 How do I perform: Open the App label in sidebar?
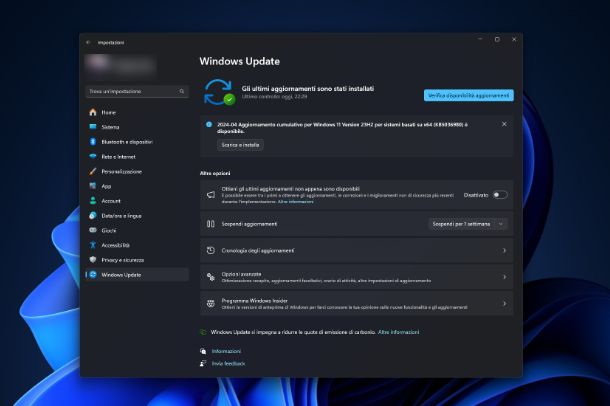pos(106,186)
